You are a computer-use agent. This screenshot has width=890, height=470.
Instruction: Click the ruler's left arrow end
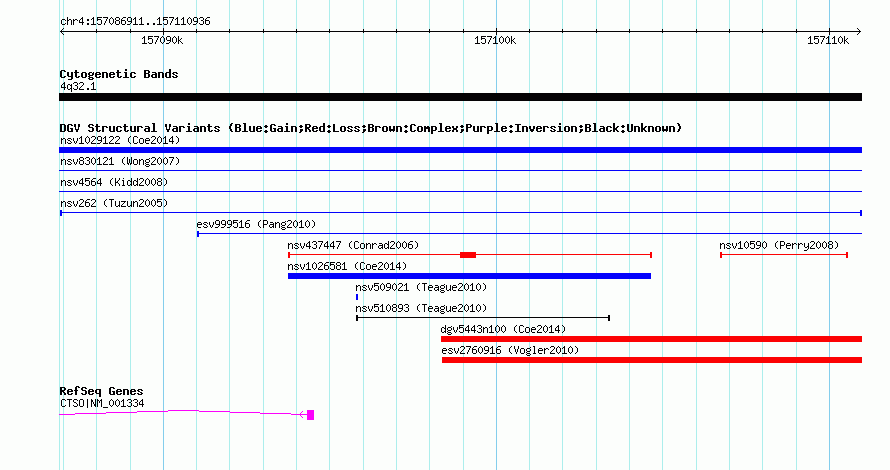tap(62, 32)
